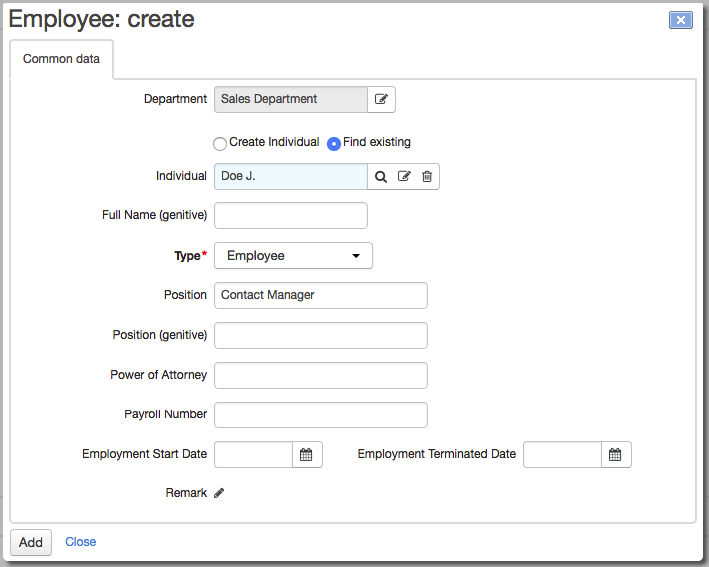This screenshot has height=567, width=709.
Task: Click the Add button
Action: click(x=31, y=542)
